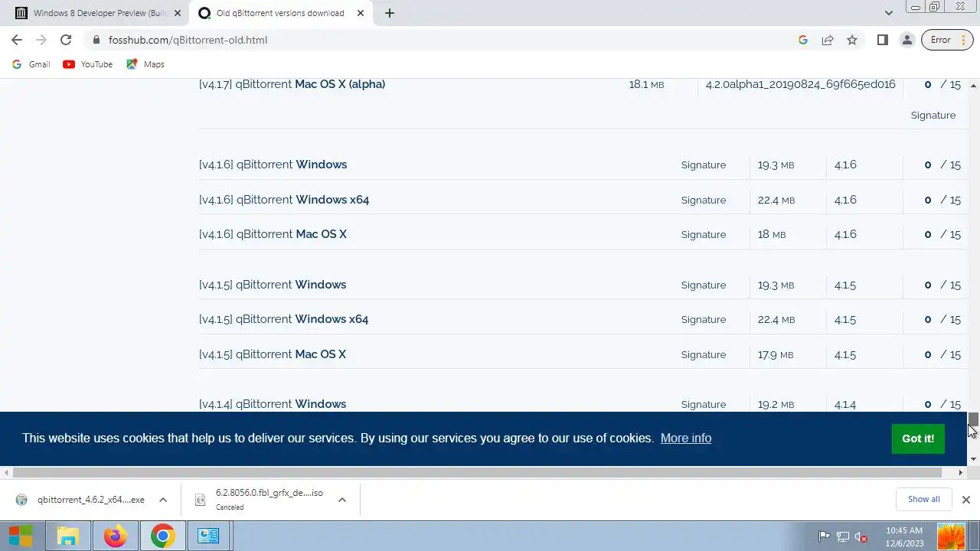Open Chrome profile avatar menu

coord(906,40)
